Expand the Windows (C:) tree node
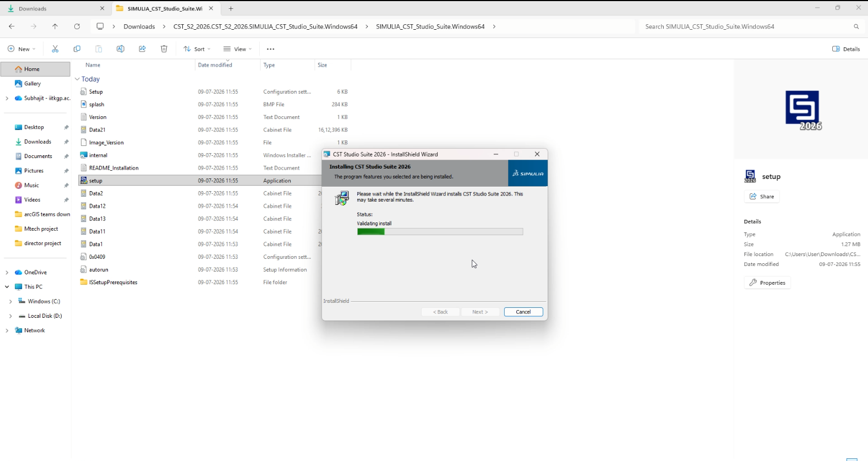This screenshot has height=461, width=868. pos(10,301)
